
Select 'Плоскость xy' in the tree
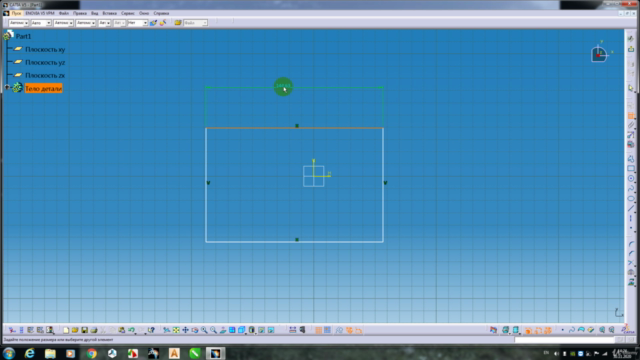point(45,49)
